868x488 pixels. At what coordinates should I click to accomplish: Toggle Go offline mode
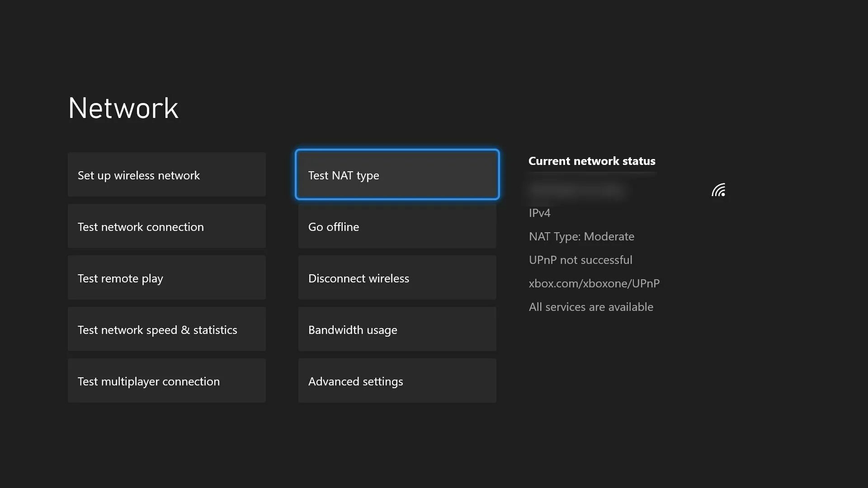point(396,226)
